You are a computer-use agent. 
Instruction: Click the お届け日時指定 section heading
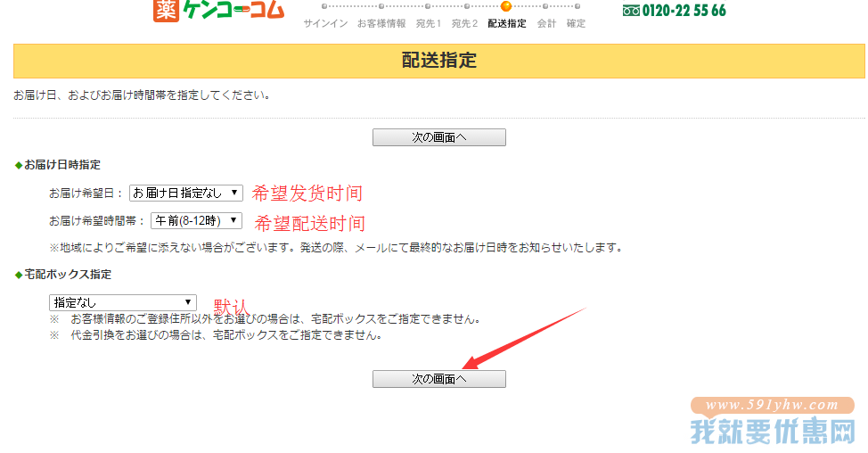tap(62, 164)
